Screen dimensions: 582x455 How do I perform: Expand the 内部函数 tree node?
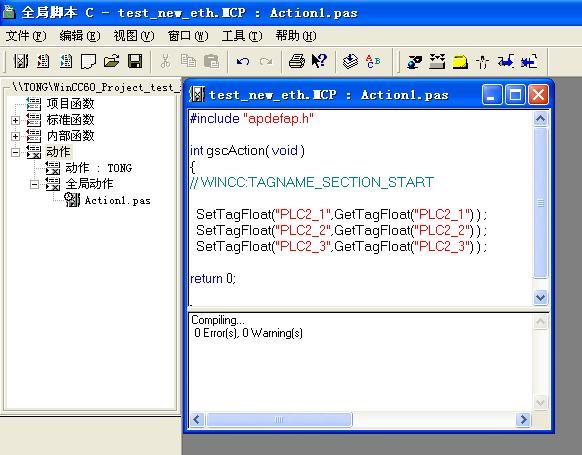point(15,136)
